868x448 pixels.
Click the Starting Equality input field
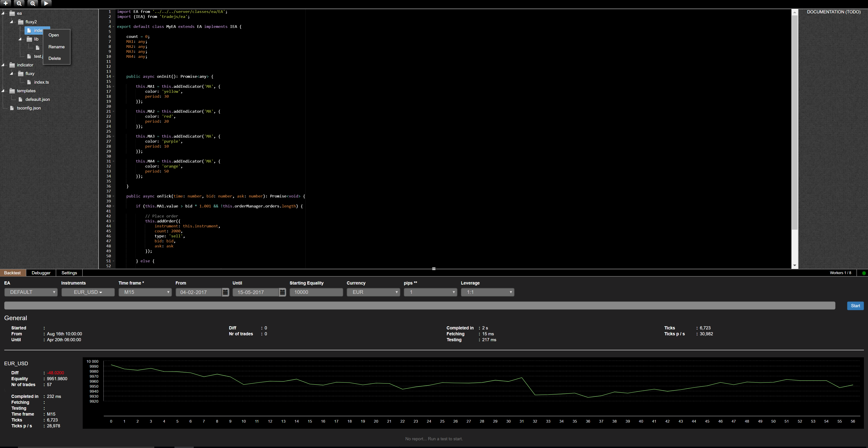(316, 292)
